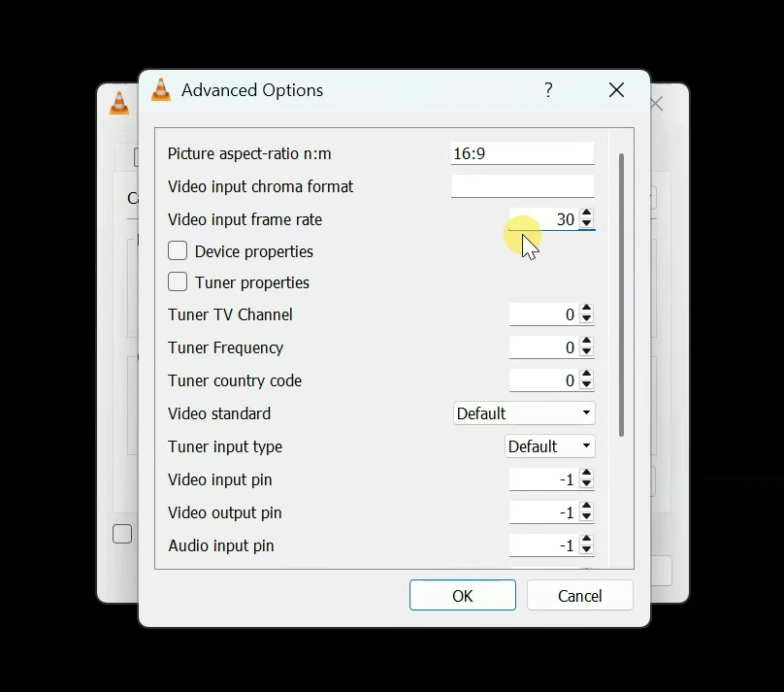Click the "Video input chroma format" label
Viewport: 784px width, 692px height.
(x=260, y=186)
